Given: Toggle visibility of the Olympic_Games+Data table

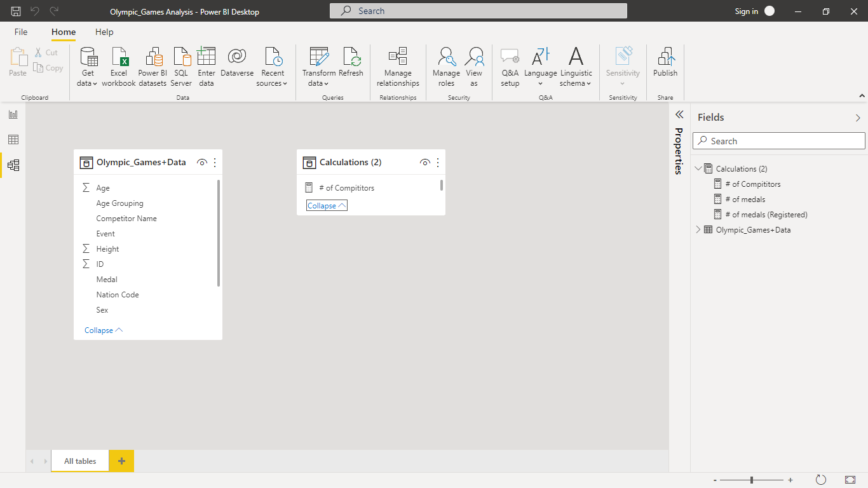Looking at the screenshot, I should tap(202, 162).
